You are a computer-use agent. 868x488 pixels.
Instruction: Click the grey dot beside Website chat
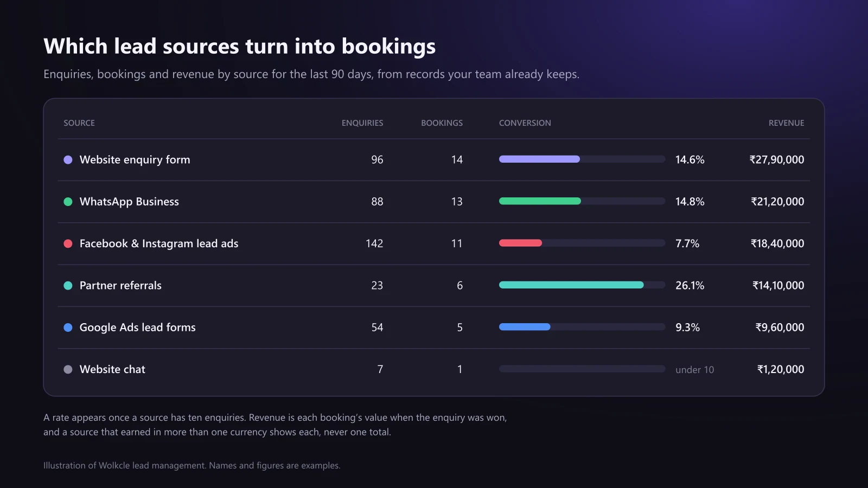coord(68,369)
